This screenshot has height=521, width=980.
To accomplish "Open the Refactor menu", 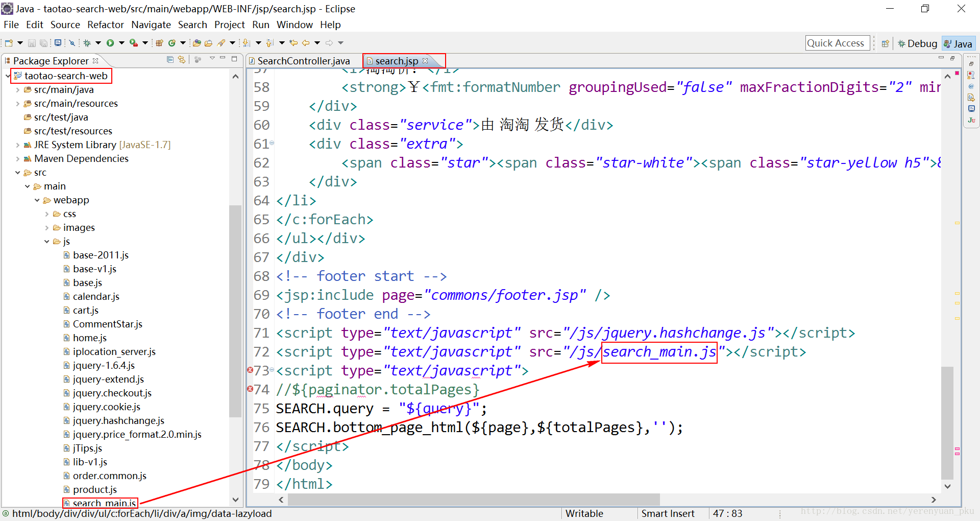I will 105,25.
